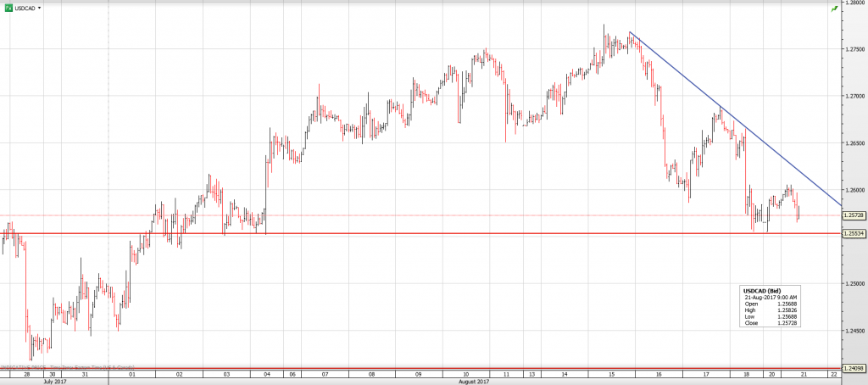Click date 10 on the time axis
Screen dimensions: 868x385
click(465, 373)
